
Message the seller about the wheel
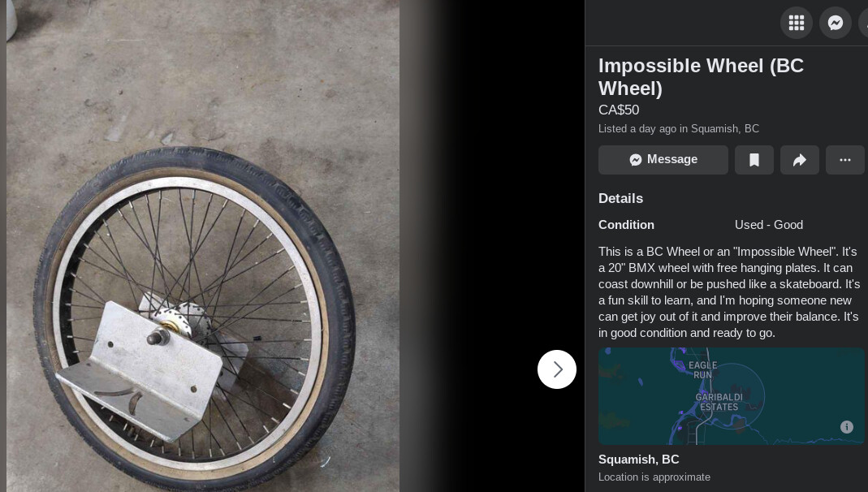click(x=663, y=160)
